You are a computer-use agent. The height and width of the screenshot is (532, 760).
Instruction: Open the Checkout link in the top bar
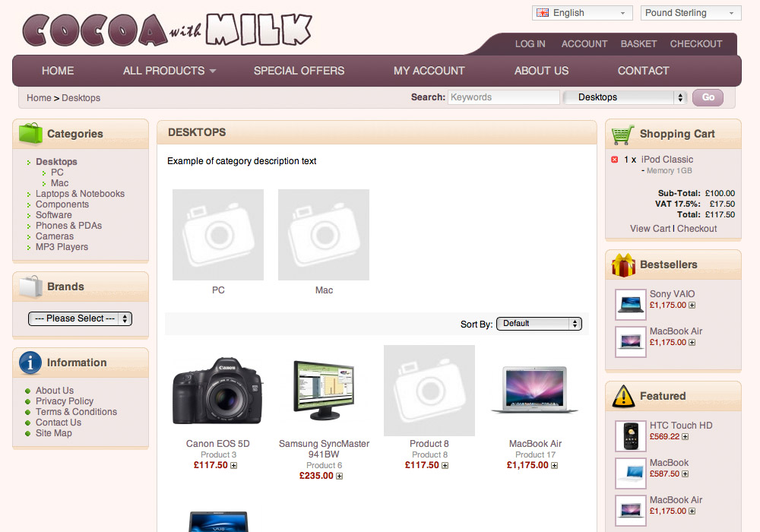tap(696, 44)
